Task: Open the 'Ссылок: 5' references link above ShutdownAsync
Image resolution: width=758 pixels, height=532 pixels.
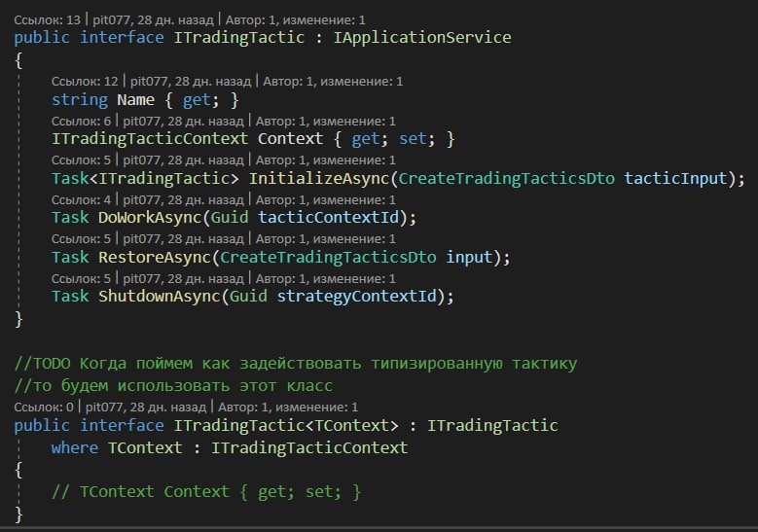Action: tap(81, 278)
